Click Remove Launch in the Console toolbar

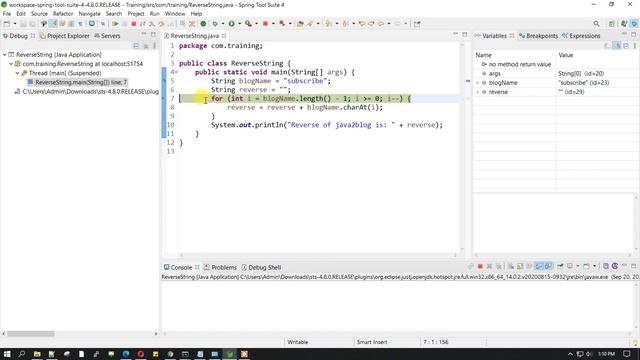(489, 266)
